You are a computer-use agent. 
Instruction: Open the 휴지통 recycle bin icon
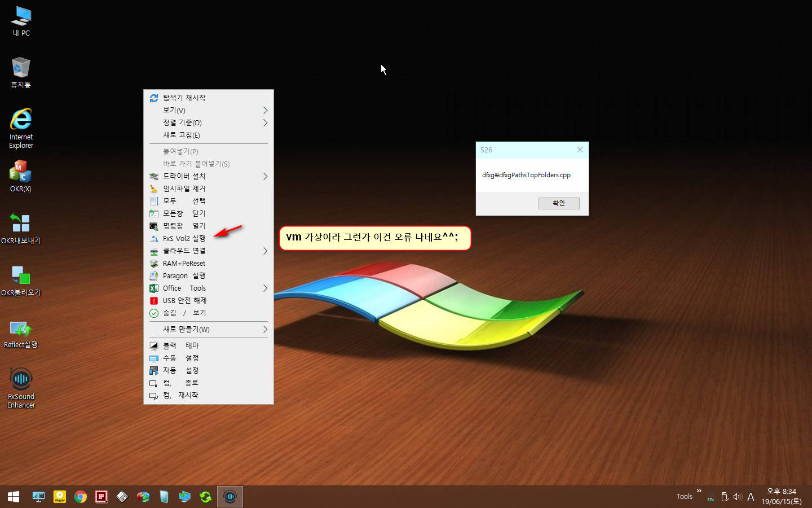click(x=21, y=73)
